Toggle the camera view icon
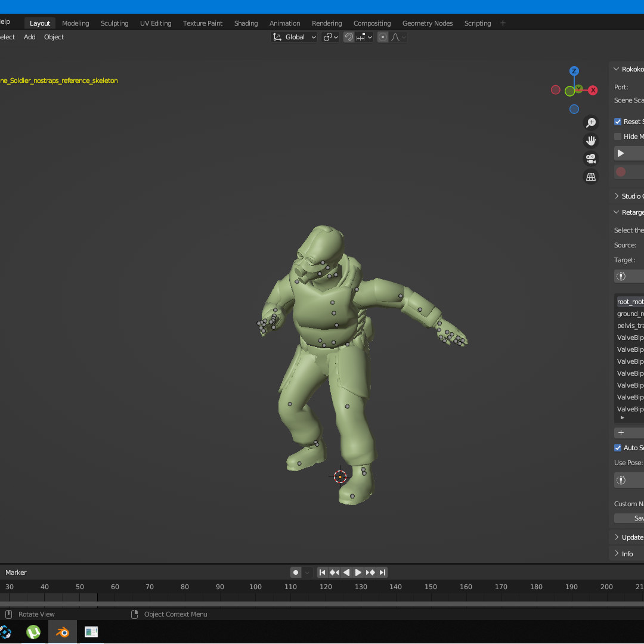This screenshot has height=644, width=644. [x=590, y=159]
